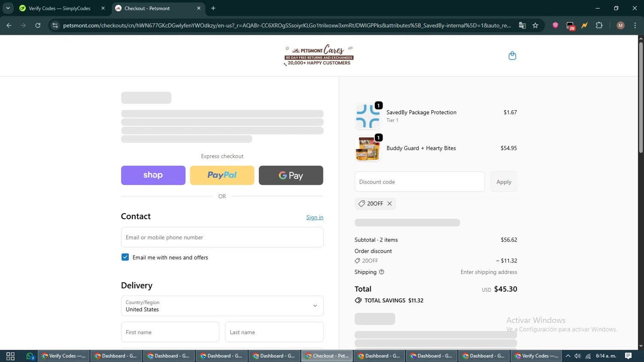Open the tab search dropdown arrow
644x362 pixels.
pyautogui.click(x=8, y=8)
